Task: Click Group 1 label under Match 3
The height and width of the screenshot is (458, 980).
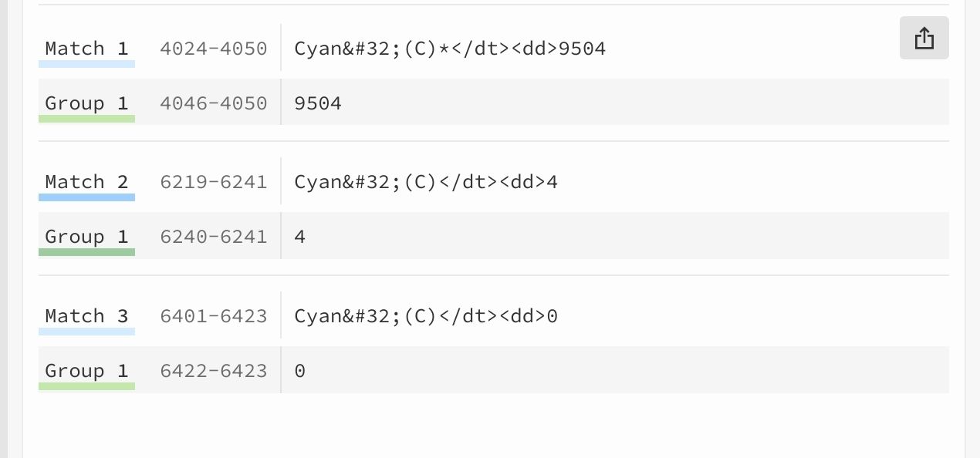Action: tap(86, 371)
